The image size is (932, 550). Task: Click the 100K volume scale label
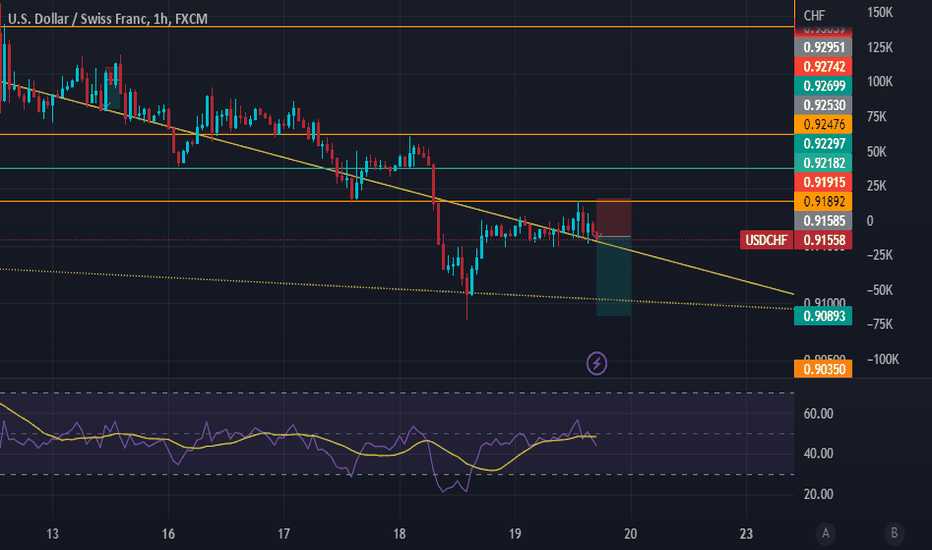(x=880, y=81)
